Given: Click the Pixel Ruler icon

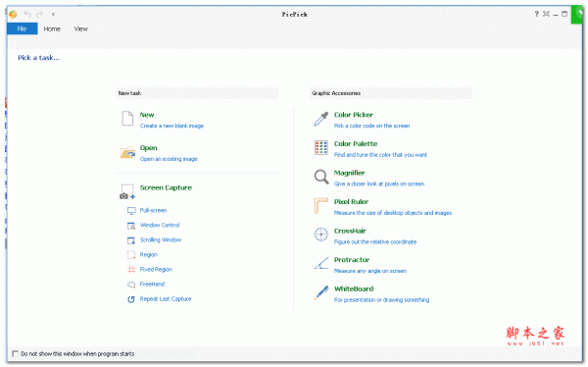Looking at the screenshot, I should (321, 206).
